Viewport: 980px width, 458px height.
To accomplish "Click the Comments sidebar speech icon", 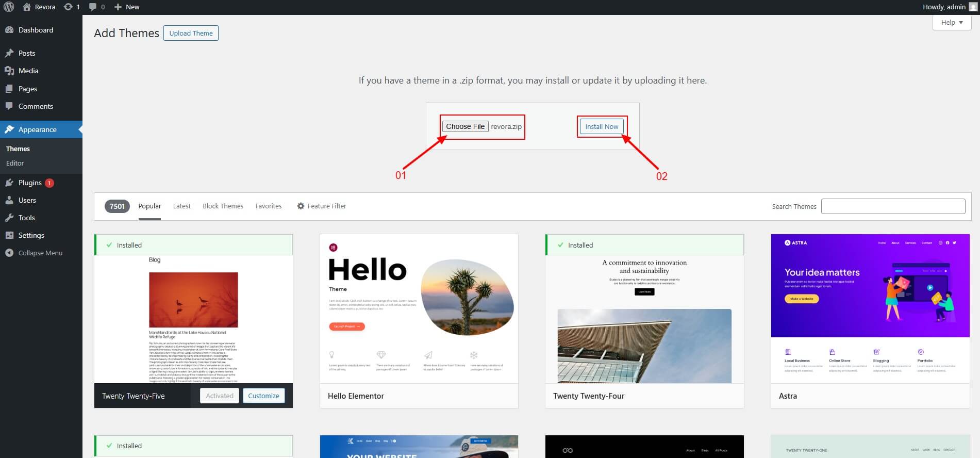I will point(9,106).
